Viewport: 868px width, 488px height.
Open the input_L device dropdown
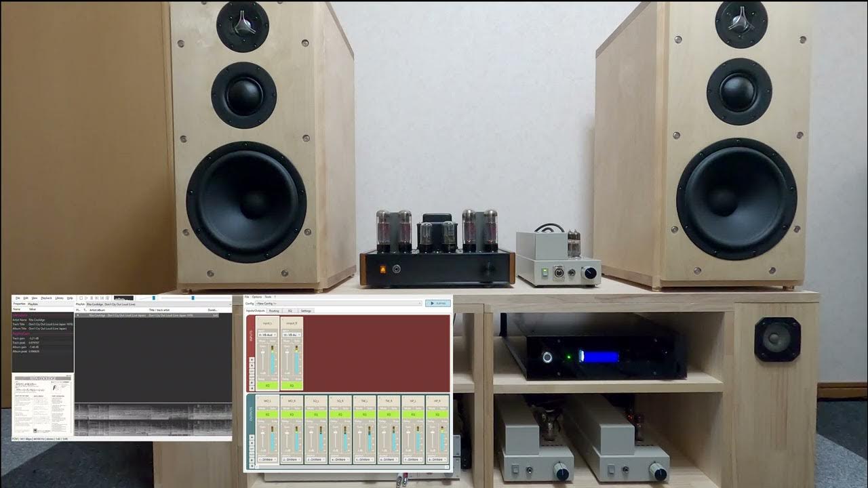(x=267, y=335)
